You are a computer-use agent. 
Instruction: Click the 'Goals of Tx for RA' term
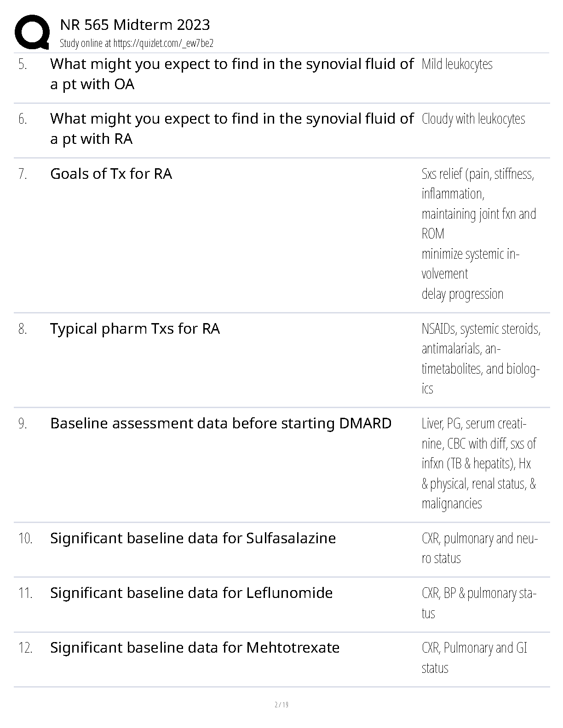(111, 174)
